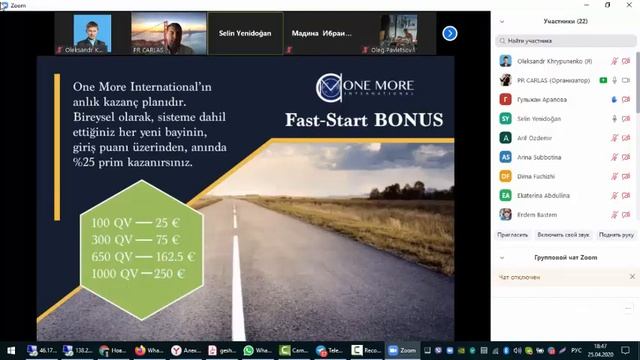Click the volume icon in the system tray
Image resolution: width=640 pixels, height=360 pixels.
[x=517, y=350]
